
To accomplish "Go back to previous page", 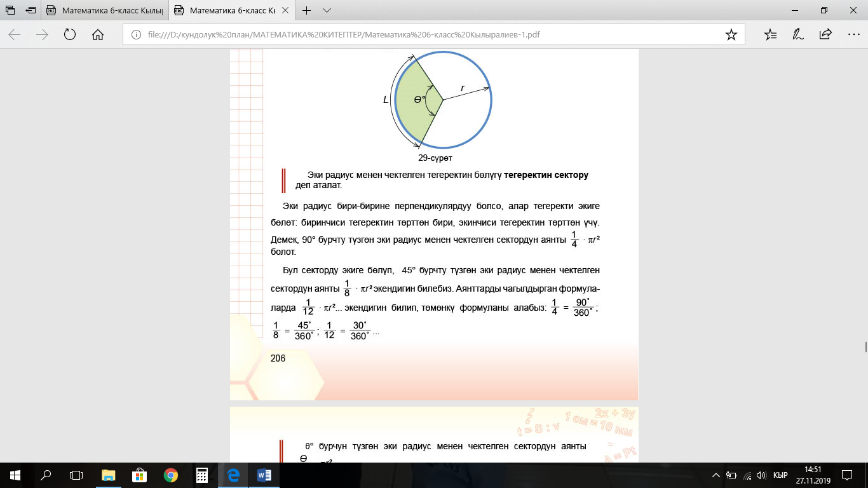I will [14, 35].
